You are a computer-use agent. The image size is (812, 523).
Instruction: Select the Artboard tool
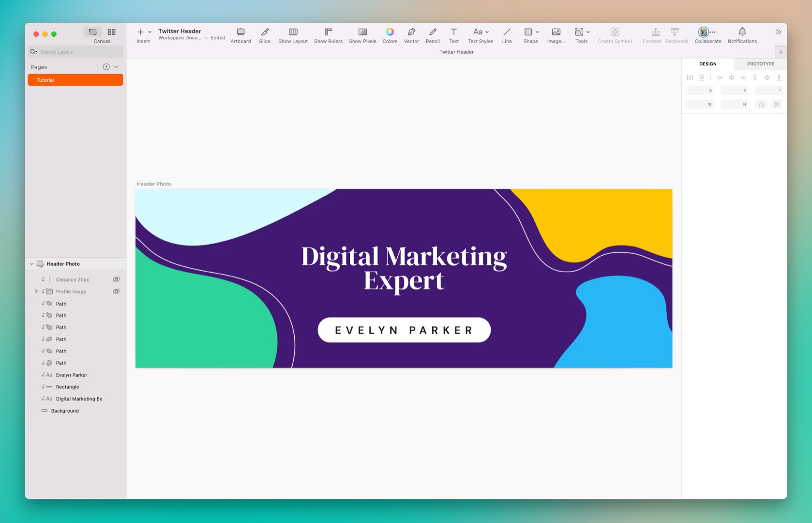241,35
